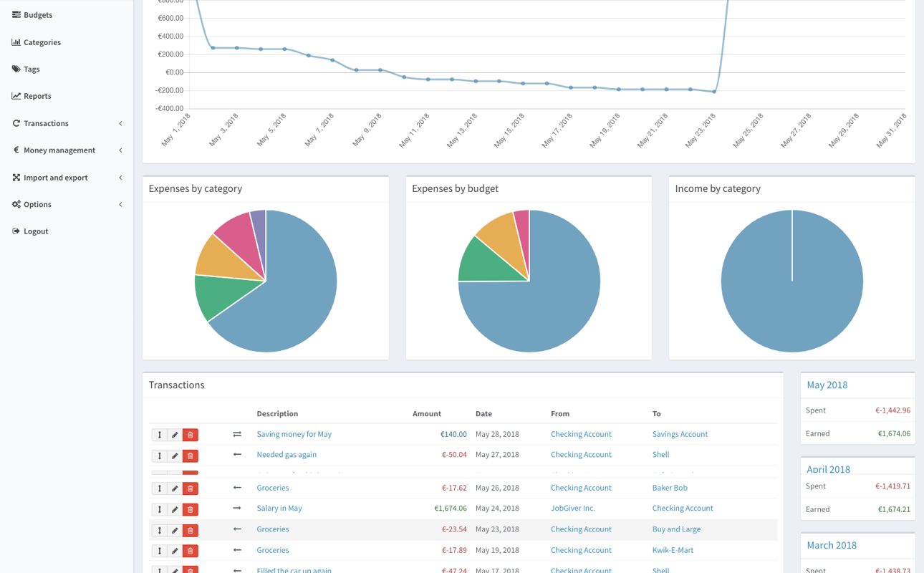Open the Savings Account link
Viewport: 924px width, 573px height.
click(x=679, y=434)
